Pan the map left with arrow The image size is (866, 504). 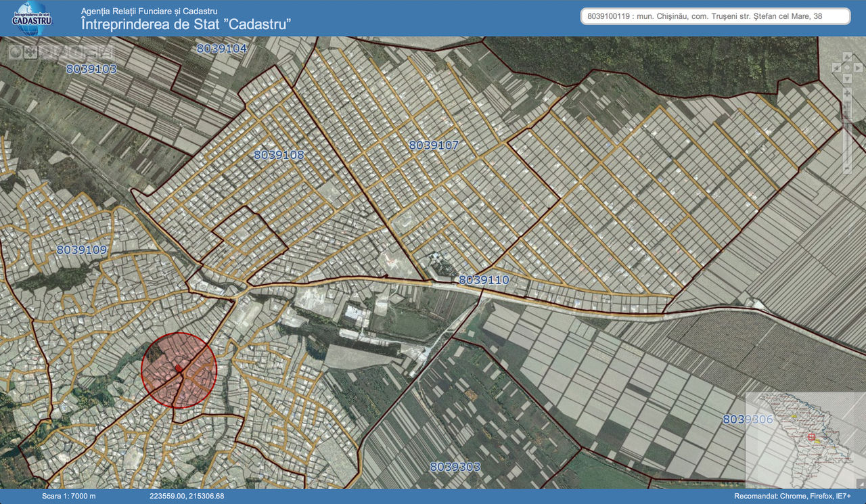[836, 68]
